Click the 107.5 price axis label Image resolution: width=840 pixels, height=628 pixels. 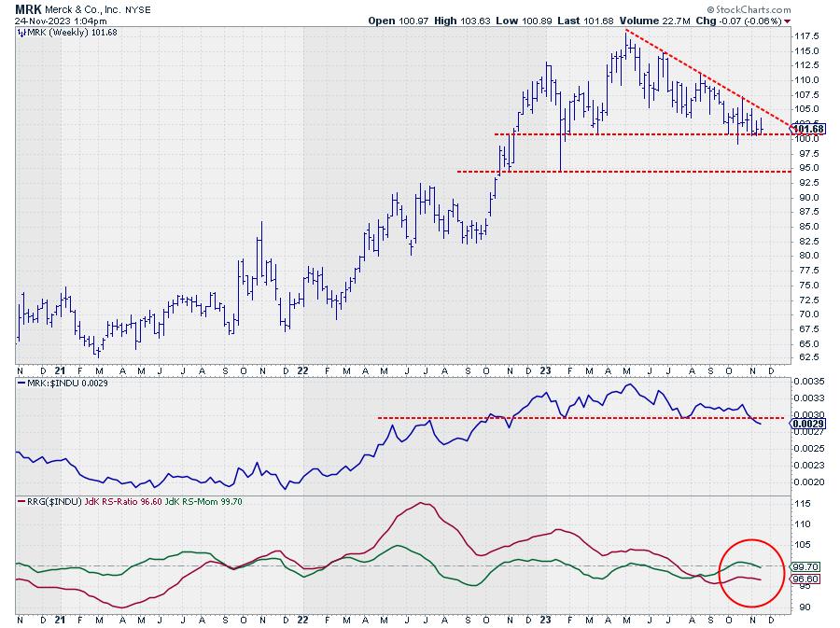(808, 95)
